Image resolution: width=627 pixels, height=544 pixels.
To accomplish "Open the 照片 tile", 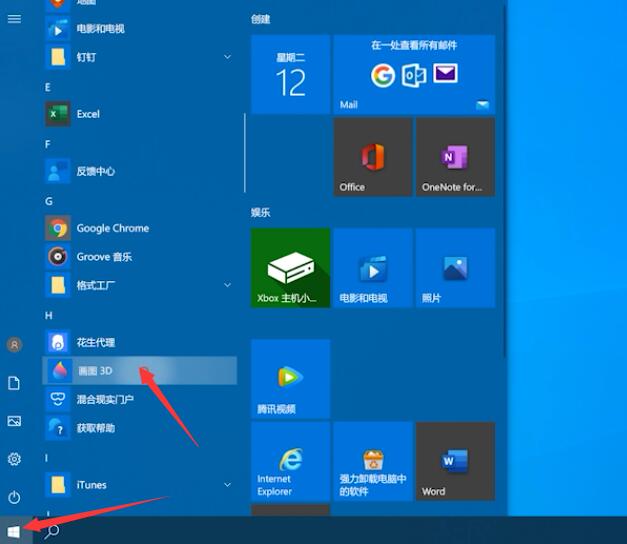I will pyautogui.click(x=456, y=268).
